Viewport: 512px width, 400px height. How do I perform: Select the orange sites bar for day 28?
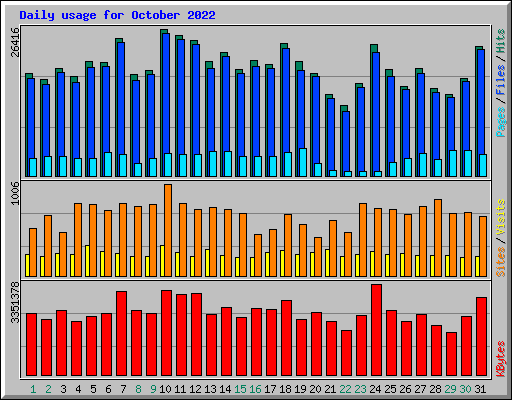438,238
